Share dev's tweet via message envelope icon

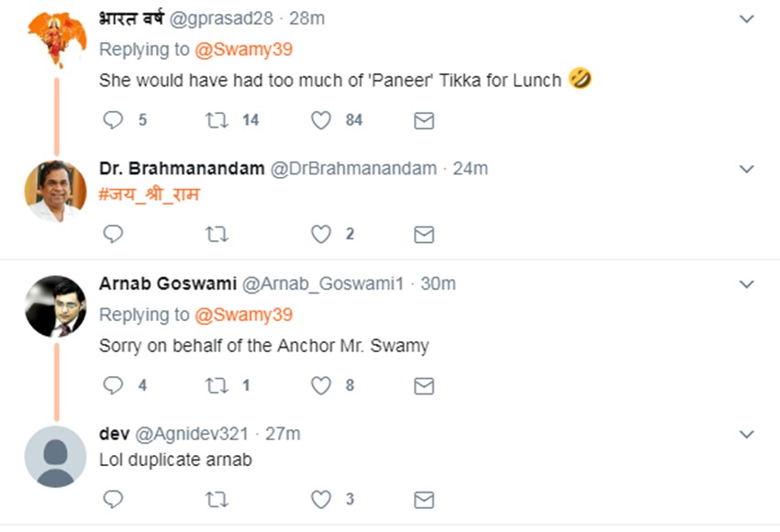(x=424, y=500)
